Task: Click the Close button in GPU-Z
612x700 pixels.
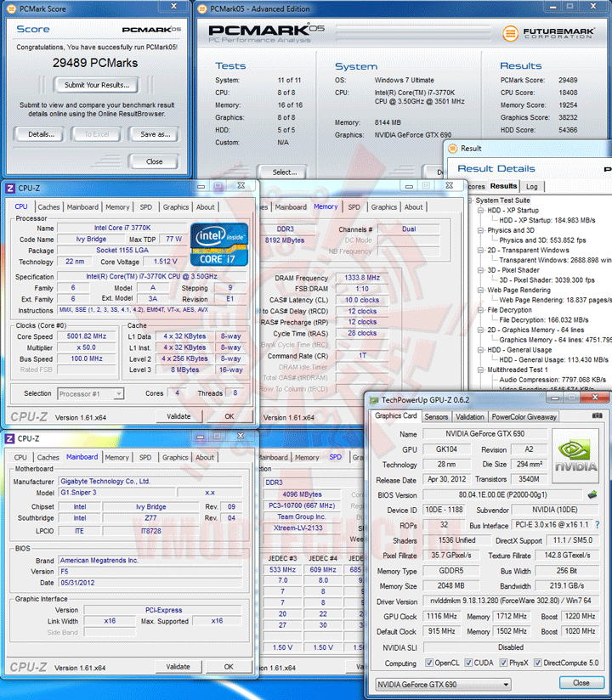Action: 581,683
